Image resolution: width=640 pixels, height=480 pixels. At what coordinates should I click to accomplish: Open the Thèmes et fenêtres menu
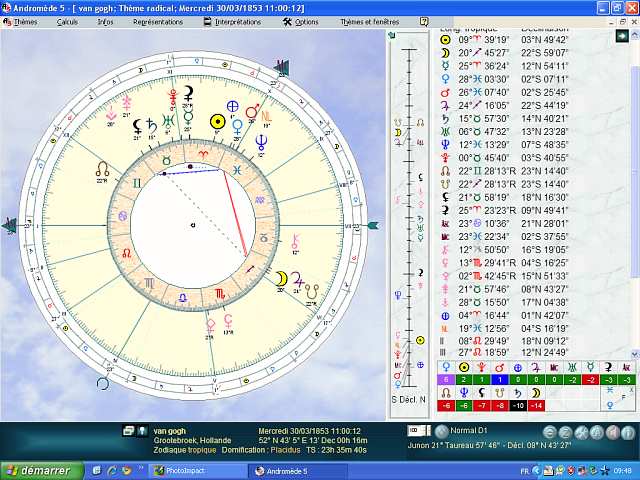click(369, 22)
